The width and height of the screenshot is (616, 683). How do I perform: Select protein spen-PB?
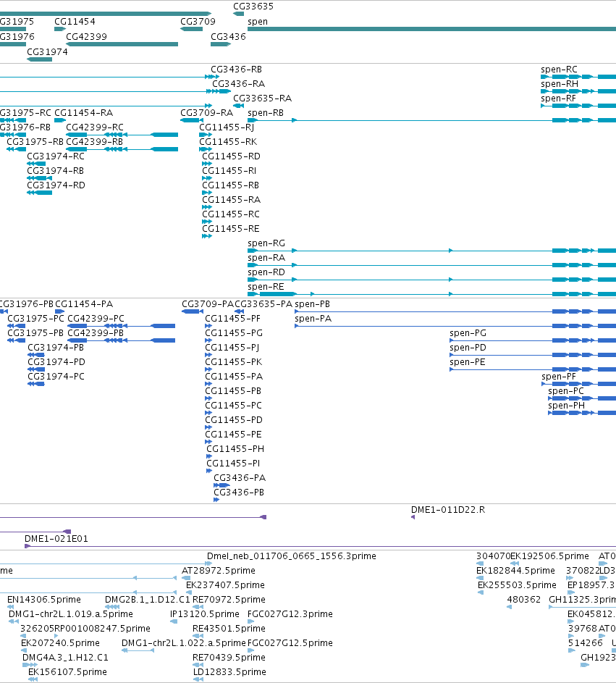point(312,304)
